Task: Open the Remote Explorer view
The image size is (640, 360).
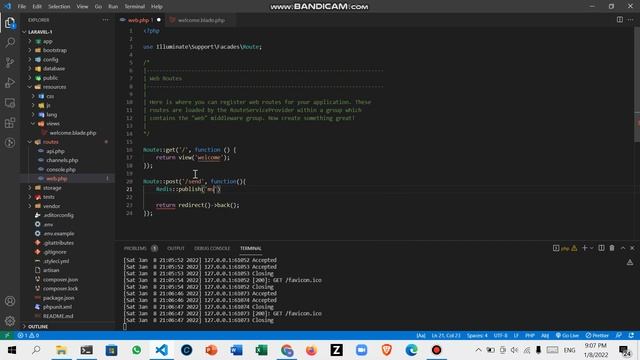Action: (10, 103)
